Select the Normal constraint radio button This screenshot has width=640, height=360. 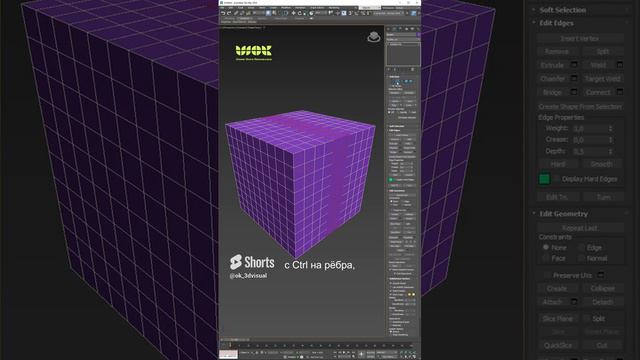pyautogui.click(x=581, y=258)
